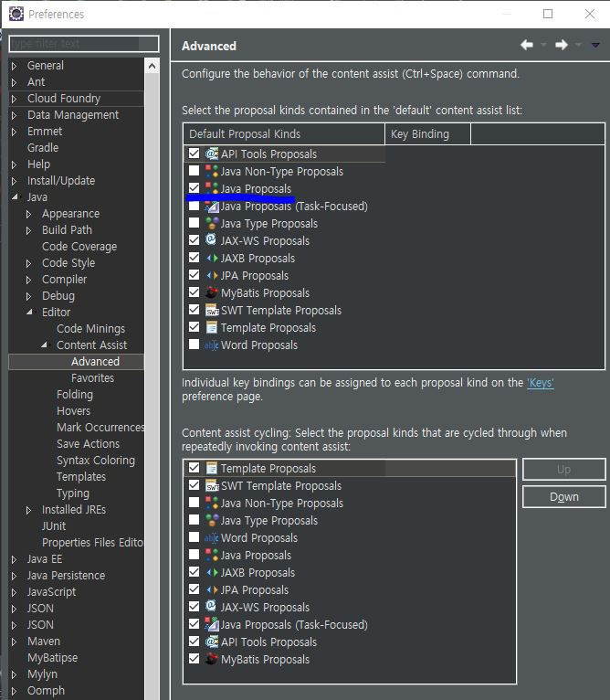Click the Java Non-Type Proposals icon in cycling list

pyautogui.click(x=212, y=503)
